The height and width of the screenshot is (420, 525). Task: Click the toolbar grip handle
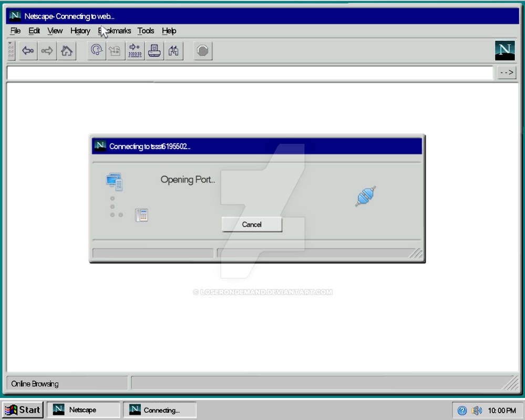click(11, 50)
